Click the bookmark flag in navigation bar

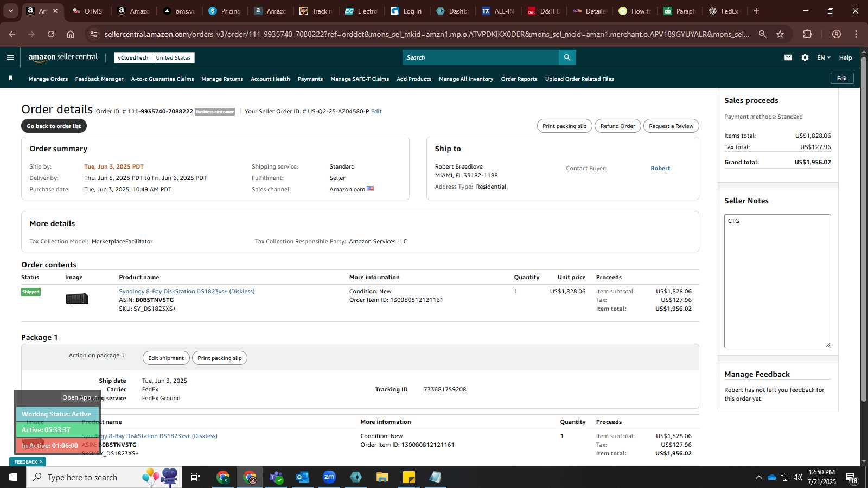pos(10,79)
